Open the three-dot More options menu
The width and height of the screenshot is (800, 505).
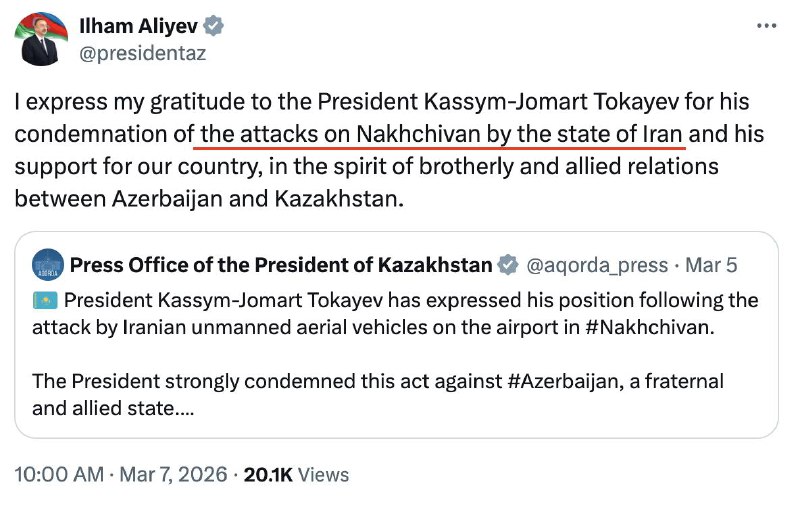coord(765,26)
